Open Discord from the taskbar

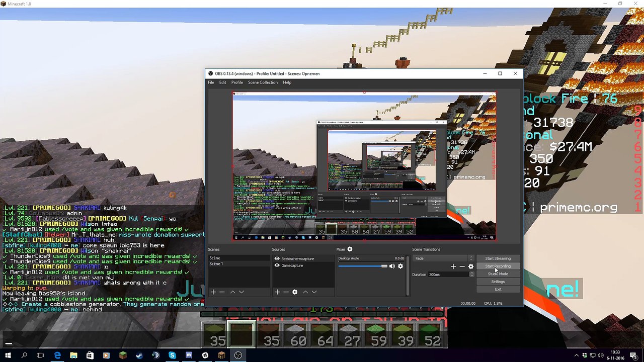pyautogui.click(x=189, y=355)
